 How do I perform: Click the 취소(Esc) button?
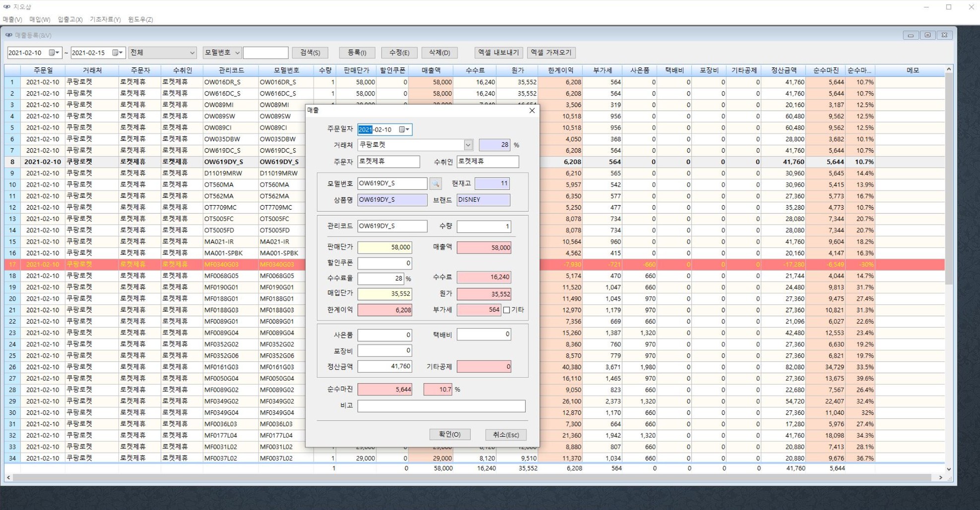tap(505, 435)
